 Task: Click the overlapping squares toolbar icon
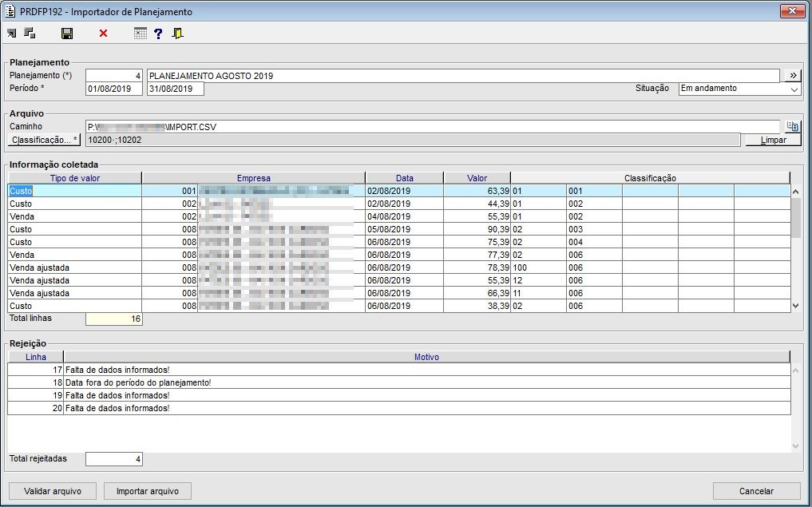coord(30,34)
